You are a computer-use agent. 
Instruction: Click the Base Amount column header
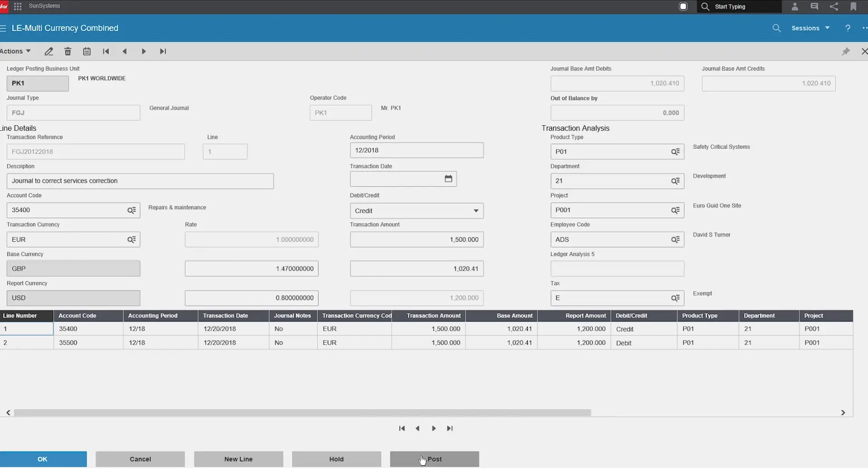501,316
